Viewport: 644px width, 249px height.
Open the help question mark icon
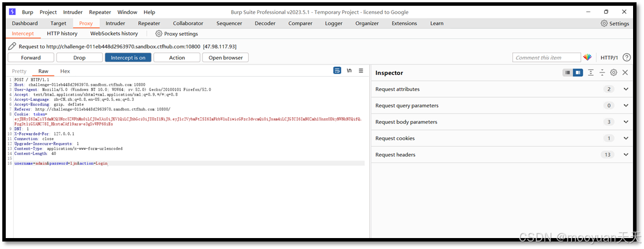[626, 58]
